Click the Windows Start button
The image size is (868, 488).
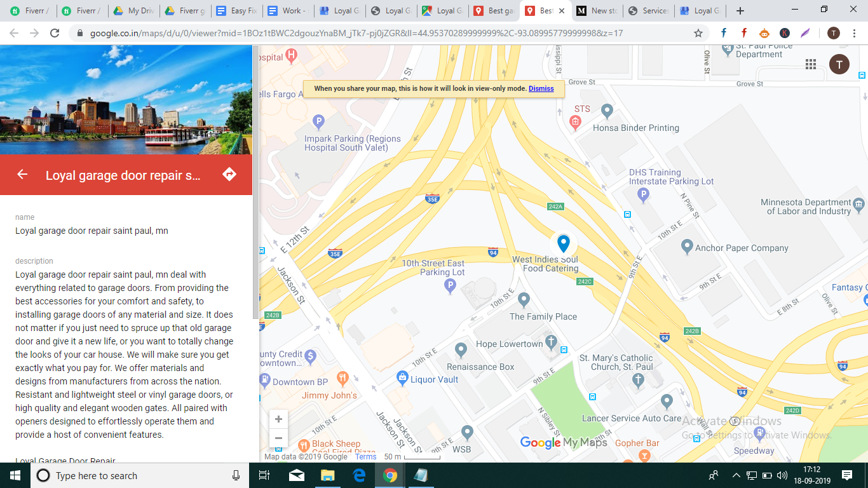pos(15,475)
